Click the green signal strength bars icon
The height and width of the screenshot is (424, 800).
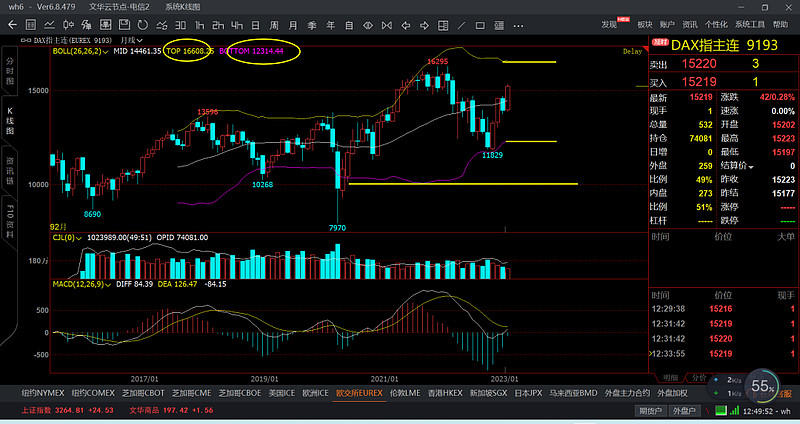coord(734,410)
